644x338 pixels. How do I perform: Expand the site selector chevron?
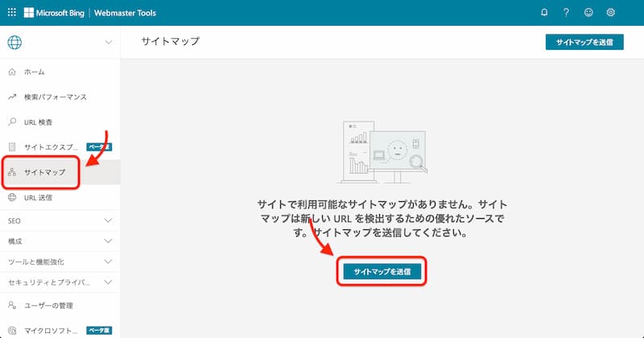tap(109, 43)
